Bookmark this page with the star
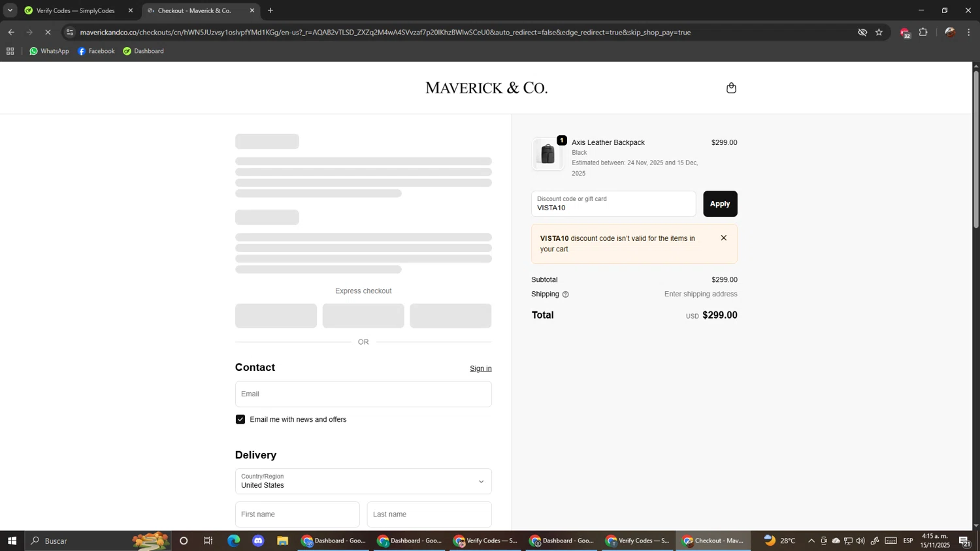 pyautogui.click(x=879, y=32)
